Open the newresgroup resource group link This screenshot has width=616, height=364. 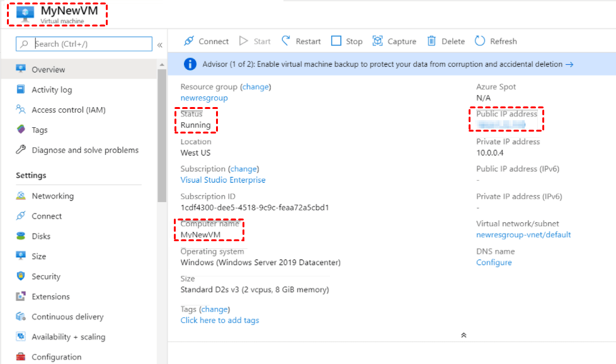click(x=204, y=98)
